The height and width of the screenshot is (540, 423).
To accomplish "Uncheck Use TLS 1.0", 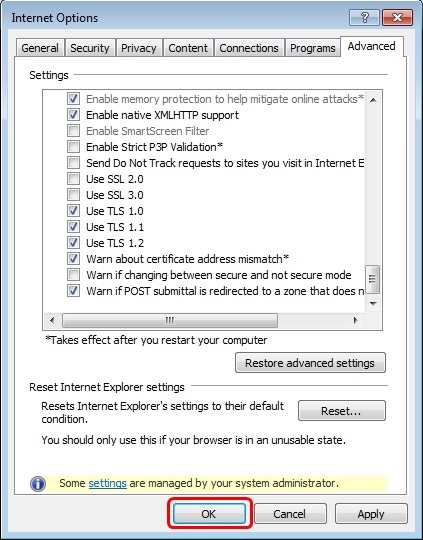I will point(73,210).
